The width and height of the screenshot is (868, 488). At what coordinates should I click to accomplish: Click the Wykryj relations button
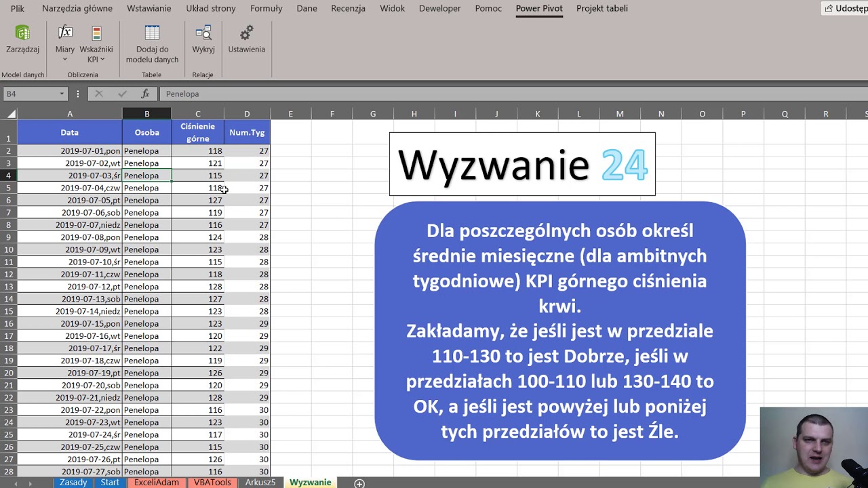pos(203,39)
